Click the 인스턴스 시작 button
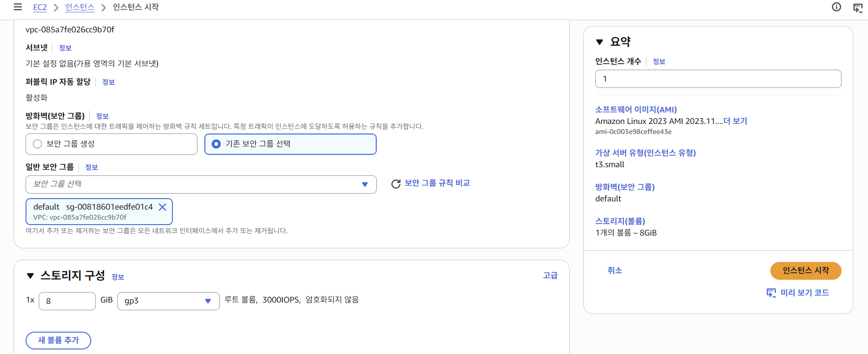868x354 pixels. pyautogui.click(x=806, y=271)
